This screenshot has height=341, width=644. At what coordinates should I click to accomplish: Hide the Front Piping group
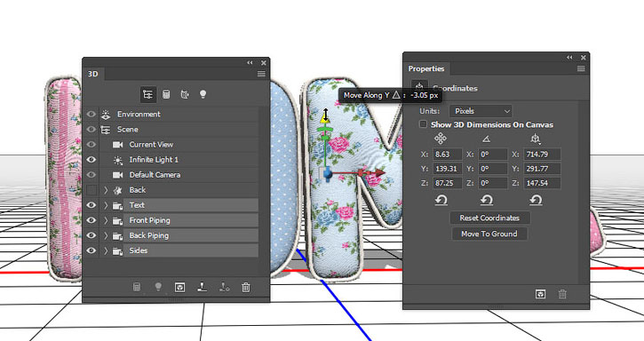point(91,220)
